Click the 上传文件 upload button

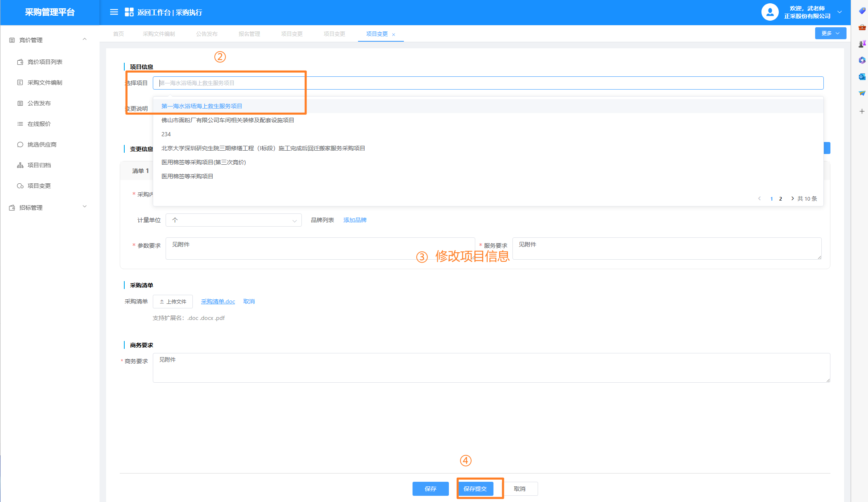click(x=173, y=302)
